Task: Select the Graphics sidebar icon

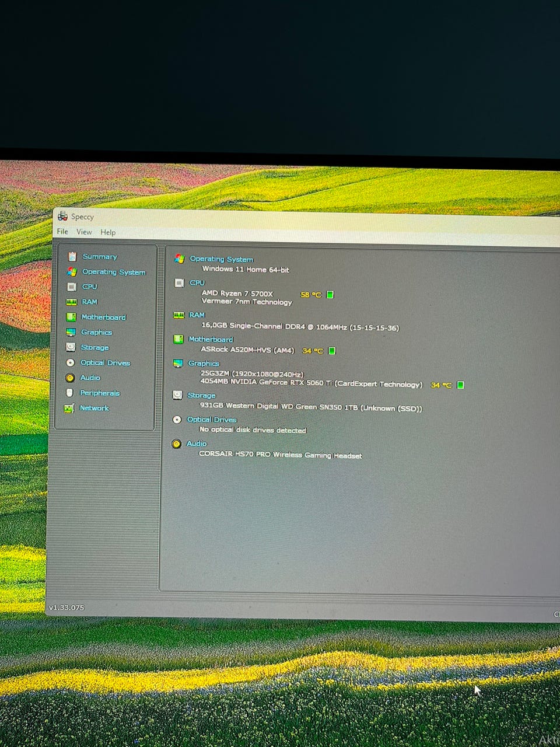Action: (x=71, y=332)
